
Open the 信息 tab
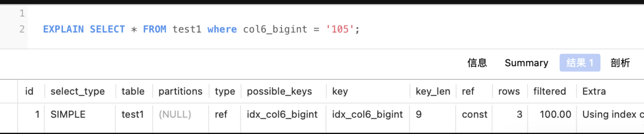pyautogui.click(x=477, y=63)
